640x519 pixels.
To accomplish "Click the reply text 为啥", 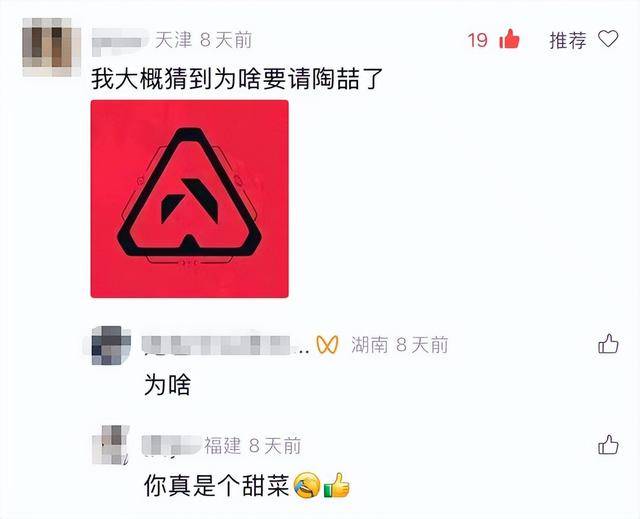I will (167, 385).
